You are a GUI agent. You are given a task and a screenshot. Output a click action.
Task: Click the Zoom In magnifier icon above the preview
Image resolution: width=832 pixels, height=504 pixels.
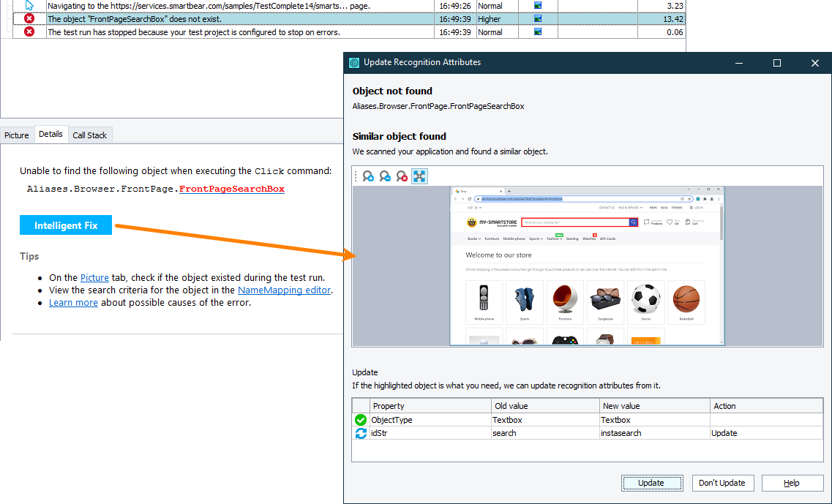point(368,176)
